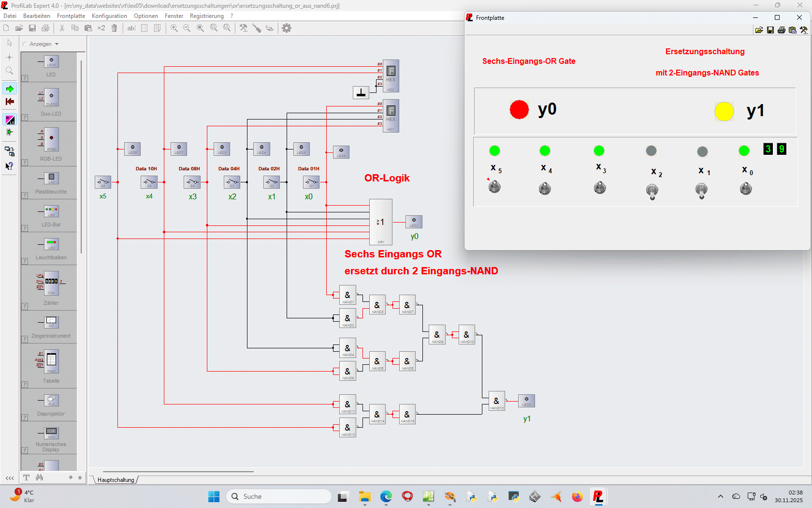The image size is (812, 508).
Task: Click the HI/LO logic level icon
Action: point(10,120)
